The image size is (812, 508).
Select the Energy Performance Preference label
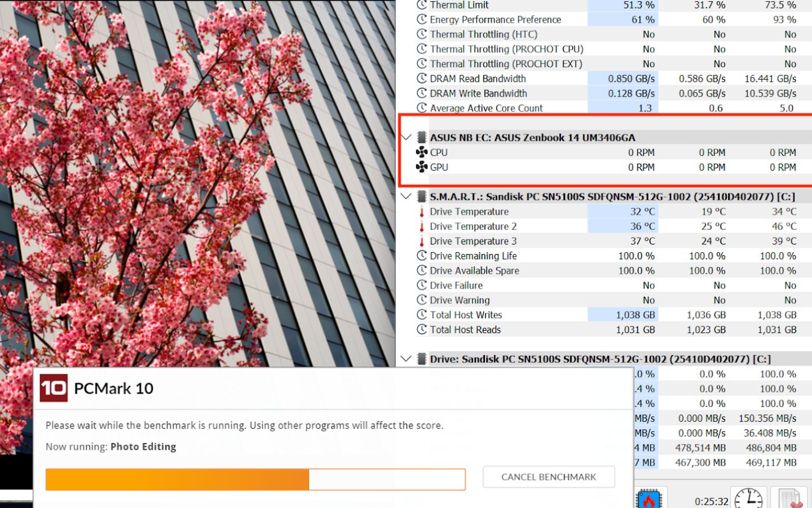[495, 20]
